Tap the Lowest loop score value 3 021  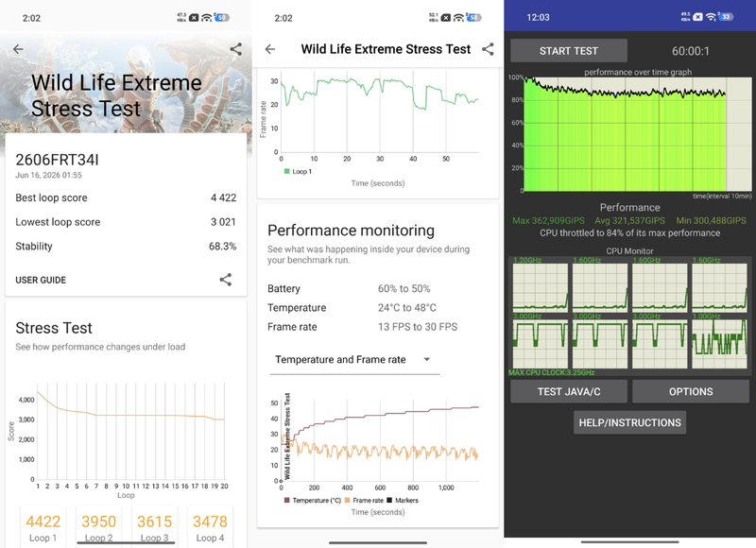223,222
